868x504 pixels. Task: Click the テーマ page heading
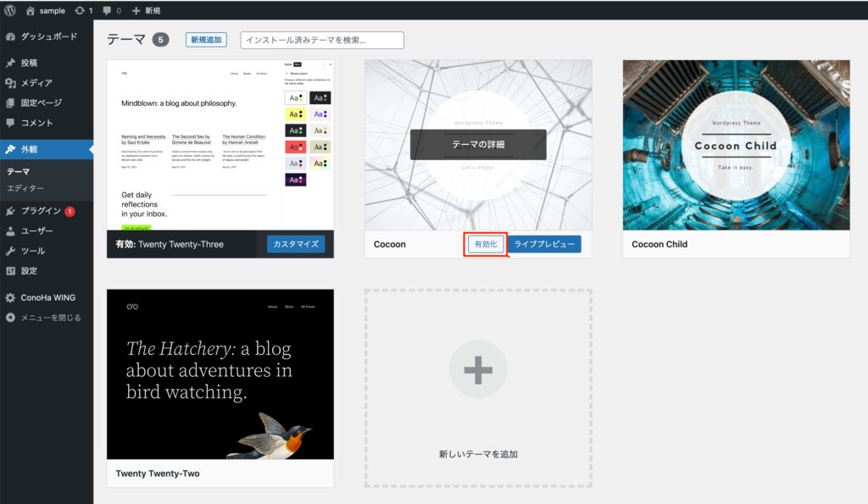[x=126, y=40]
